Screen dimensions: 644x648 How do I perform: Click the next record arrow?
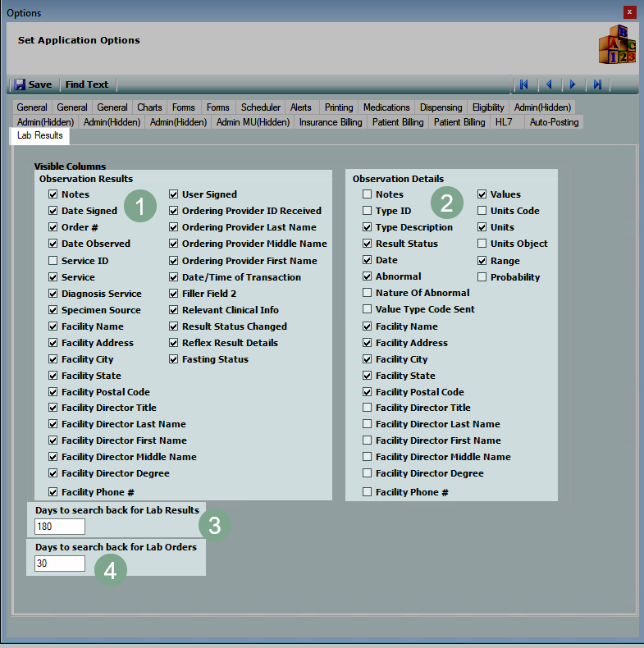pyautogui.click(x=573, y=84)
